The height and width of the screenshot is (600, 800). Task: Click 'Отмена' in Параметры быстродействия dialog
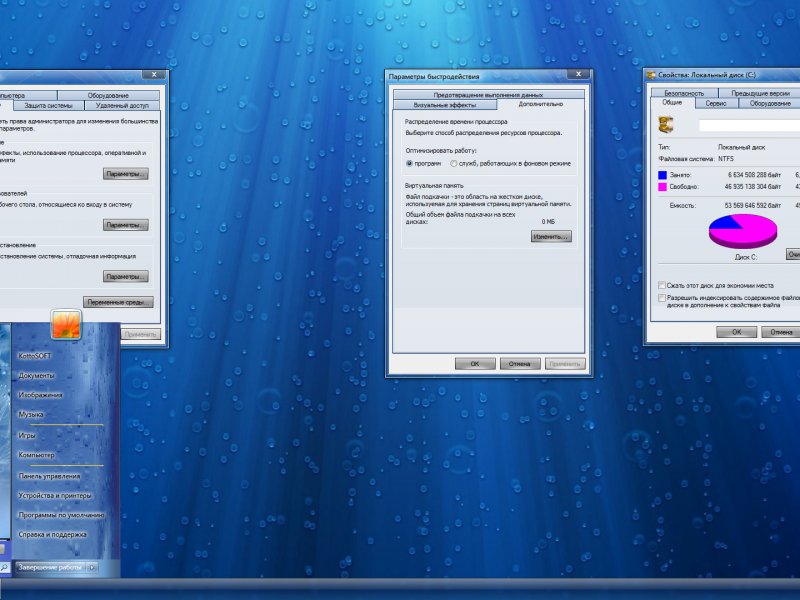(520, 364)
